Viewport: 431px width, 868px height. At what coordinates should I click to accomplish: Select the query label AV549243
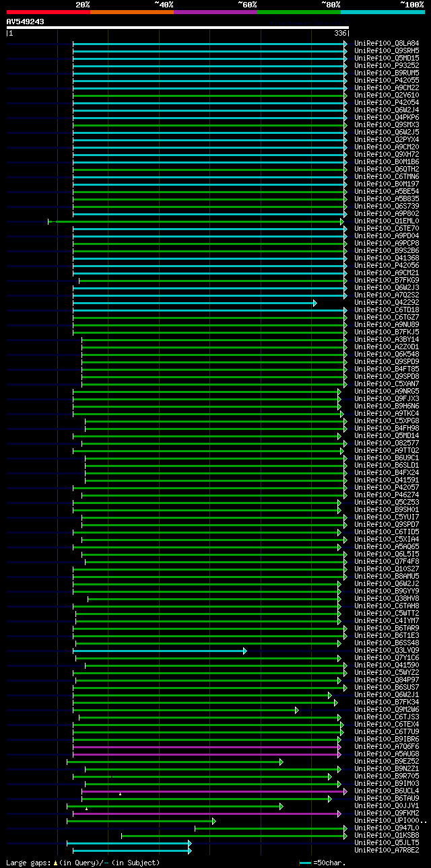coord(26,22)
